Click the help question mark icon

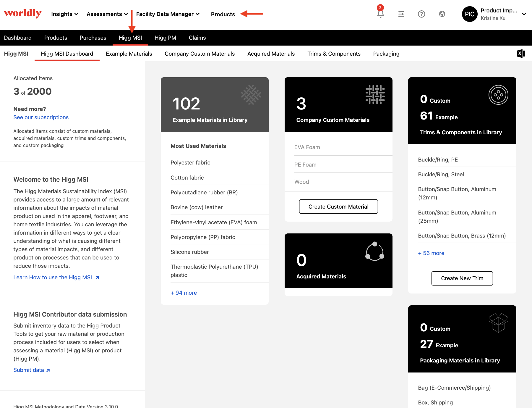421,14
